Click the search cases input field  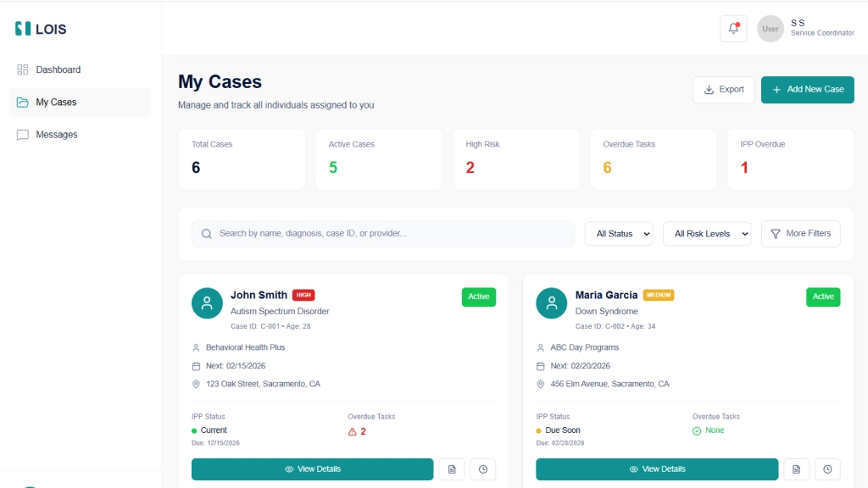click(383, 234)
